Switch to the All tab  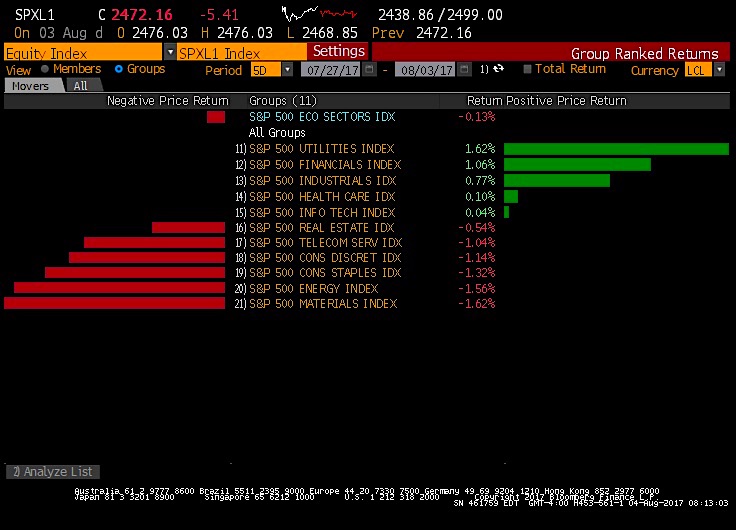(83, 85)
